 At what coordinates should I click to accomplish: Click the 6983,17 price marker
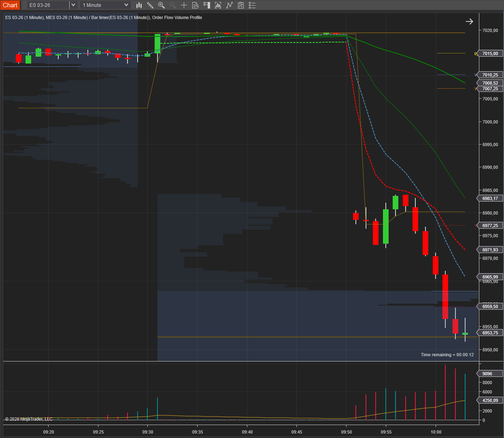[x=490, y=198]
